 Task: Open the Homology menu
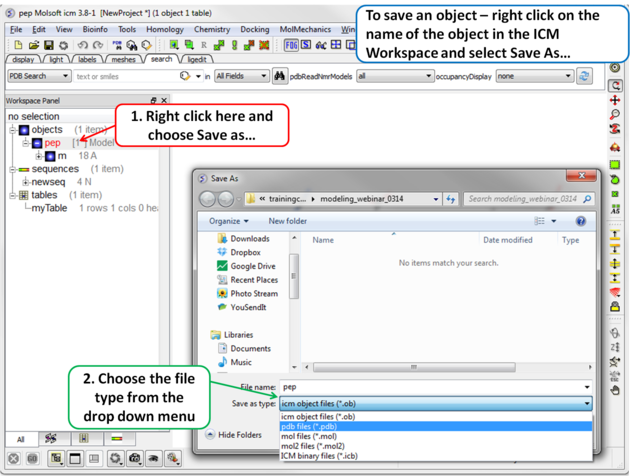[165, 30]
